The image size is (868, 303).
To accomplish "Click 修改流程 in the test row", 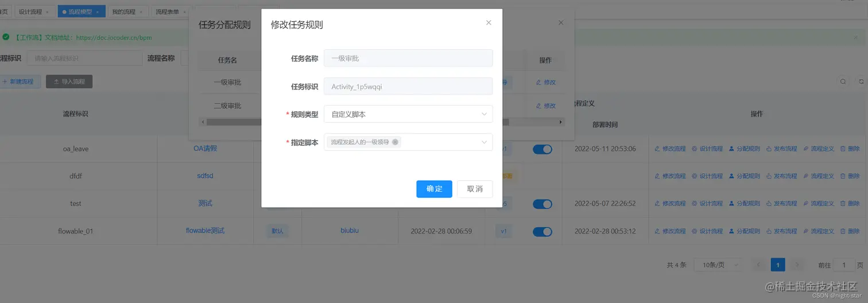I will pos(670,204).
